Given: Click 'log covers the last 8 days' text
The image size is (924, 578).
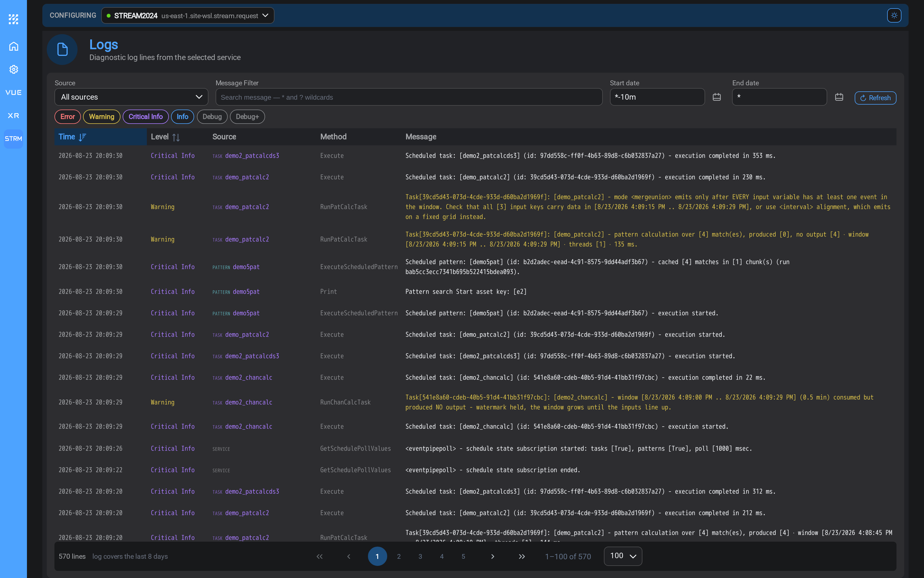Looking at the screenshot, I should coord(130,557).
